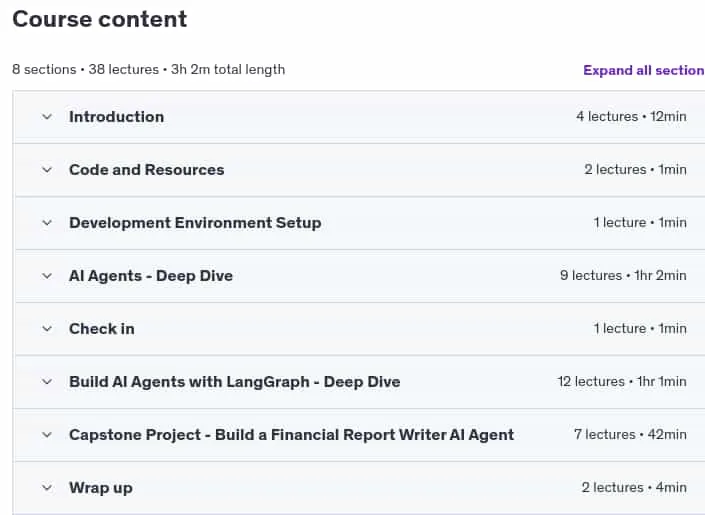Click Expand all sections link
Viewport: 705px width, 515px height.
(644, 70)
